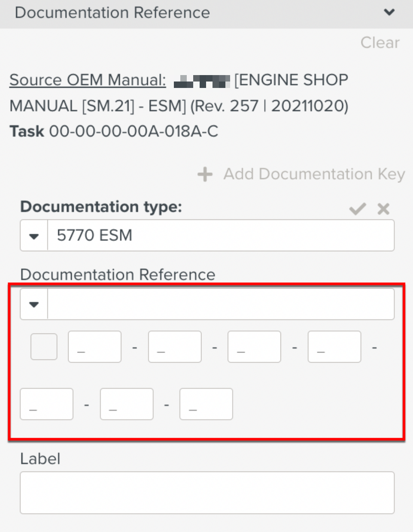Click the seventh reference segment box
This screenshot has height=532, width=413.
[206, 404]
